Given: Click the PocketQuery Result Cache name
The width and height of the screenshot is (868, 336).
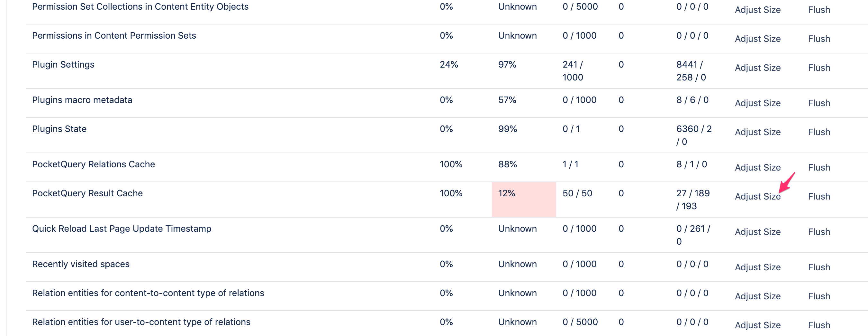Looking at the screenshot, I should 87,193.
